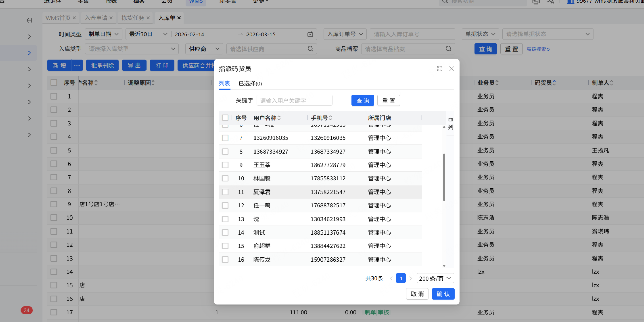The width and height of the screenshot is (644, 322).
Task: Close the 指派码货员 dialog with X icon
Action: coord(451,69)
